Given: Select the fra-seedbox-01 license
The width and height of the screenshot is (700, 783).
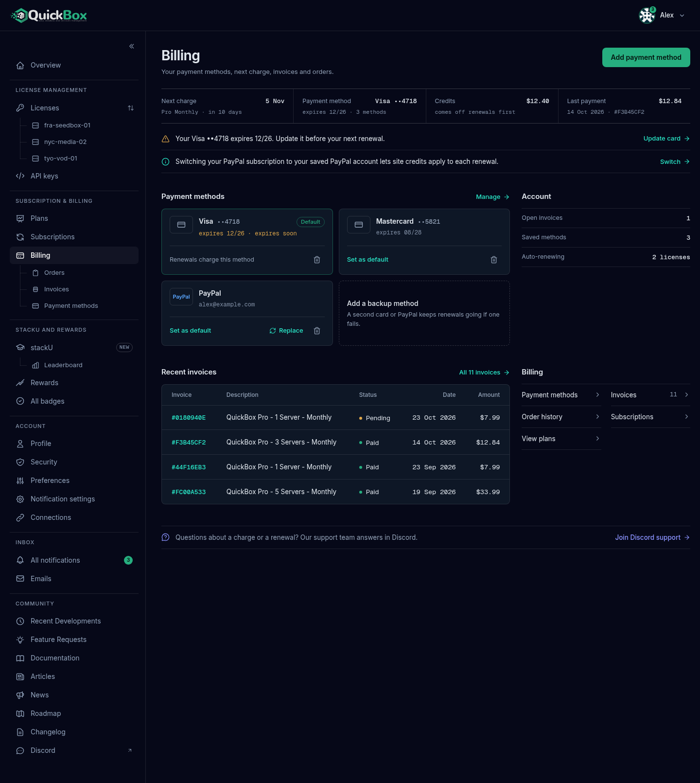Looking at the screenshot, I should (x=67, y=125).
